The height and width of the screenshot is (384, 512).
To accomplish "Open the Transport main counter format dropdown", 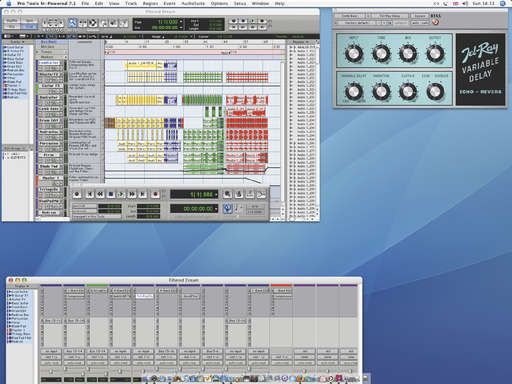I will 216,194.
